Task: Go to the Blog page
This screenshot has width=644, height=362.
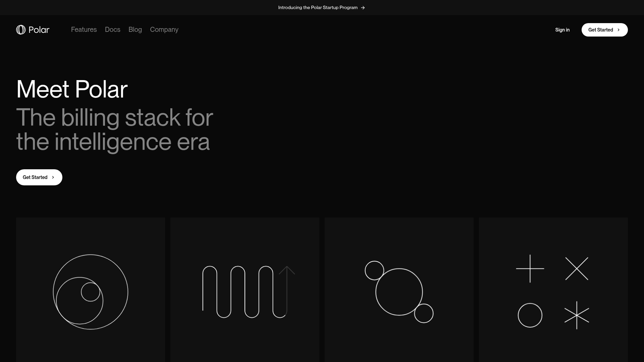Action: [x=135, y=29]
